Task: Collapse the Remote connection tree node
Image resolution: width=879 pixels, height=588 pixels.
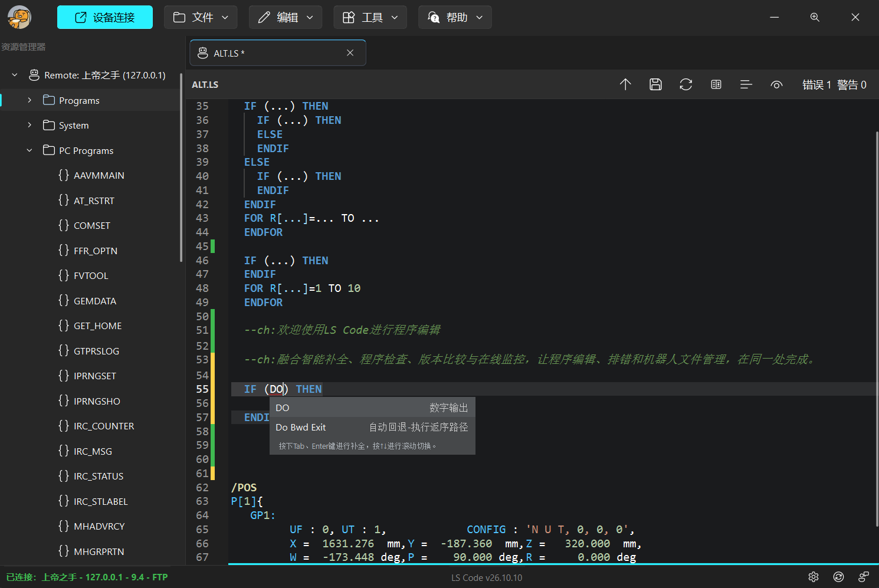Action: click(x=15, y=75)
